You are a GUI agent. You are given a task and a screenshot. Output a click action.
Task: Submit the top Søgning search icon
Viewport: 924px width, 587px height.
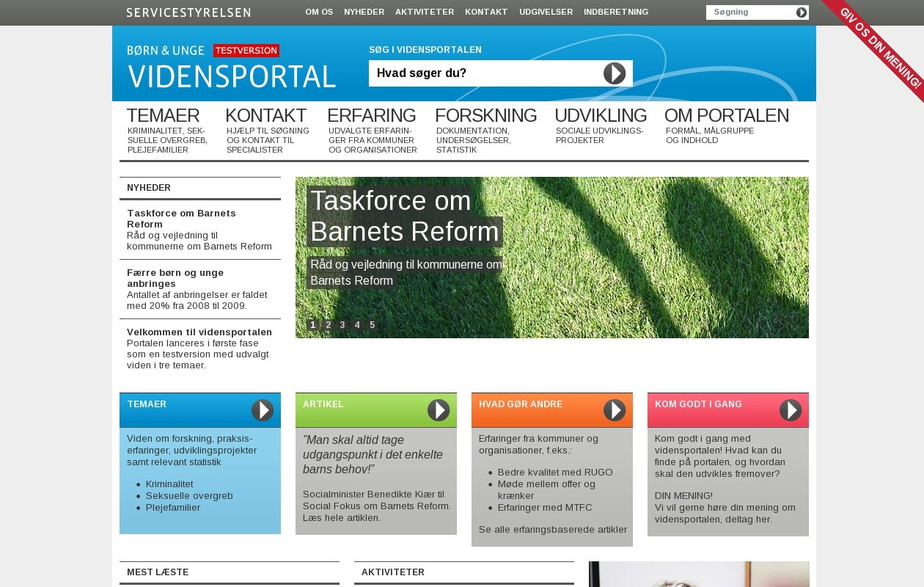click(802, 12)
